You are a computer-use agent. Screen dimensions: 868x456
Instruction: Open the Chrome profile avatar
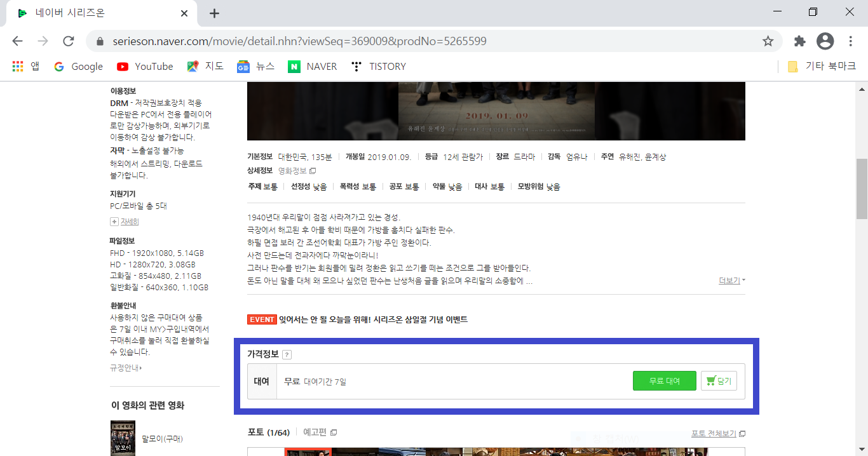coord(825,41)
